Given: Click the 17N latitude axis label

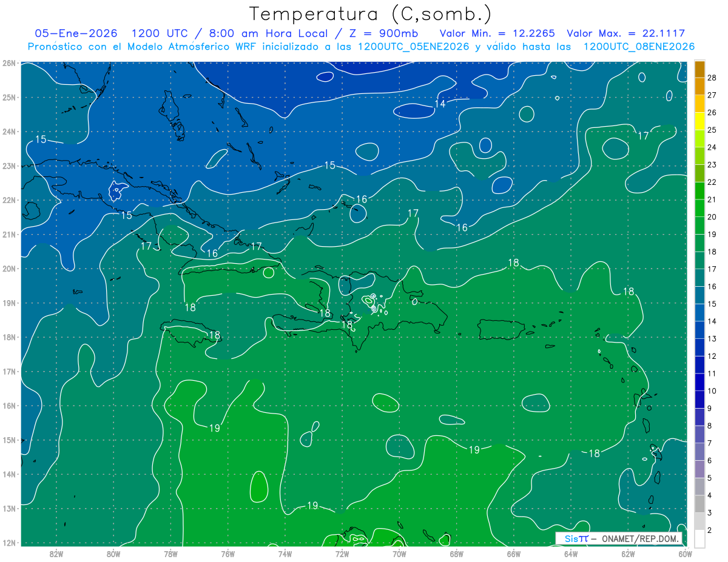Looking at the screenshot, I should click(9, 371).
